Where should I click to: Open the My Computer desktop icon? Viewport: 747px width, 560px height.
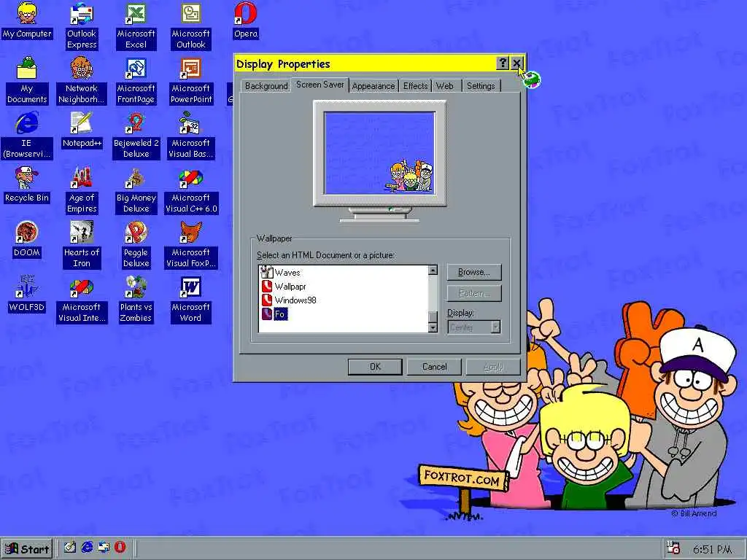[x=27, y=21]
